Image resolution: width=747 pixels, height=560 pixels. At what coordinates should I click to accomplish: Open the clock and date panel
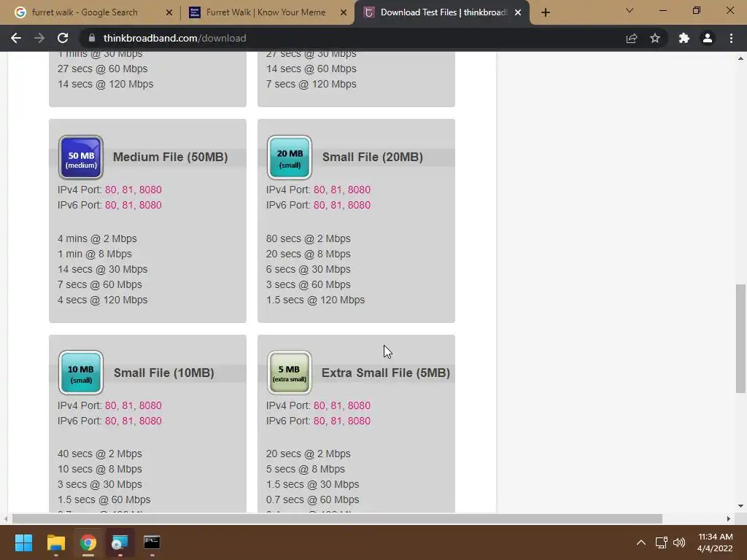pos(715,542)
